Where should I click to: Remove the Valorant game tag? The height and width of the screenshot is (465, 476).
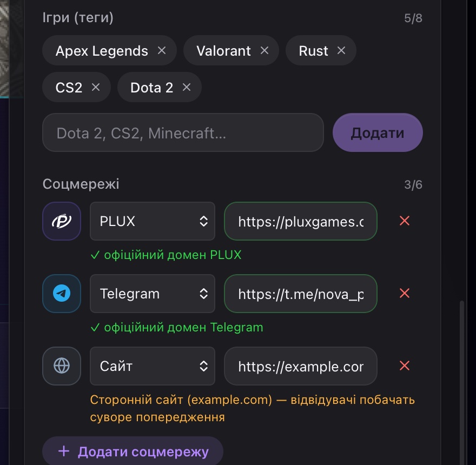pyautogui.click(x=265, y=50)
